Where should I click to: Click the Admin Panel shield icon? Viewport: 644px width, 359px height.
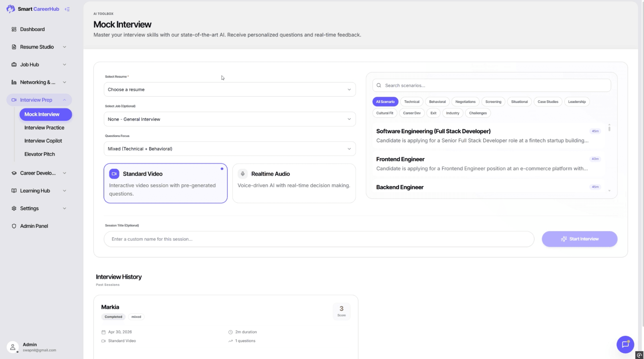pyautogui.click(x=14, y=226)
